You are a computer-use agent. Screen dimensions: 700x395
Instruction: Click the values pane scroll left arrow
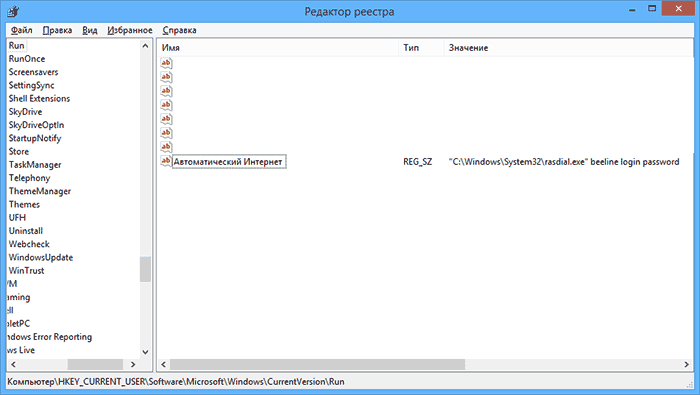pos(164,364)
